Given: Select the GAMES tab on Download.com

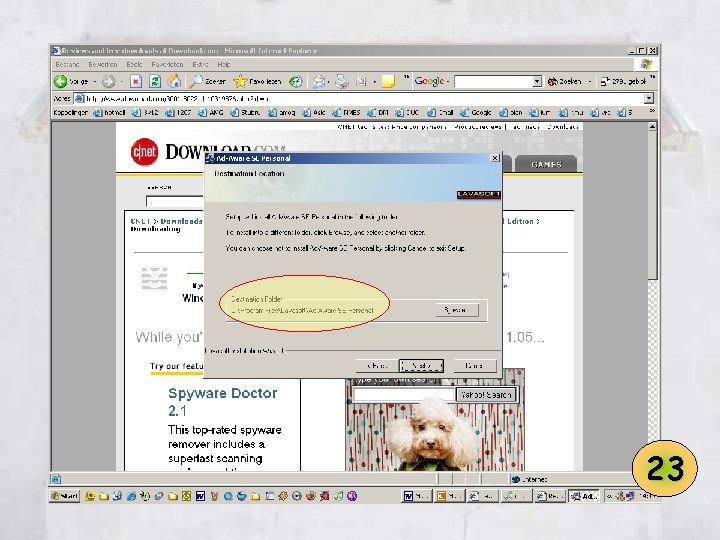Looking at the screenshot, I should pyautogui.click(x=546, y=164).
